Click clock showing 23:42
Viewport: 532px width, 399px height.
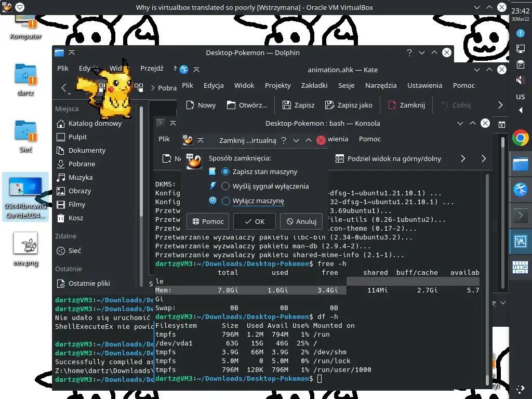point(520,11)
